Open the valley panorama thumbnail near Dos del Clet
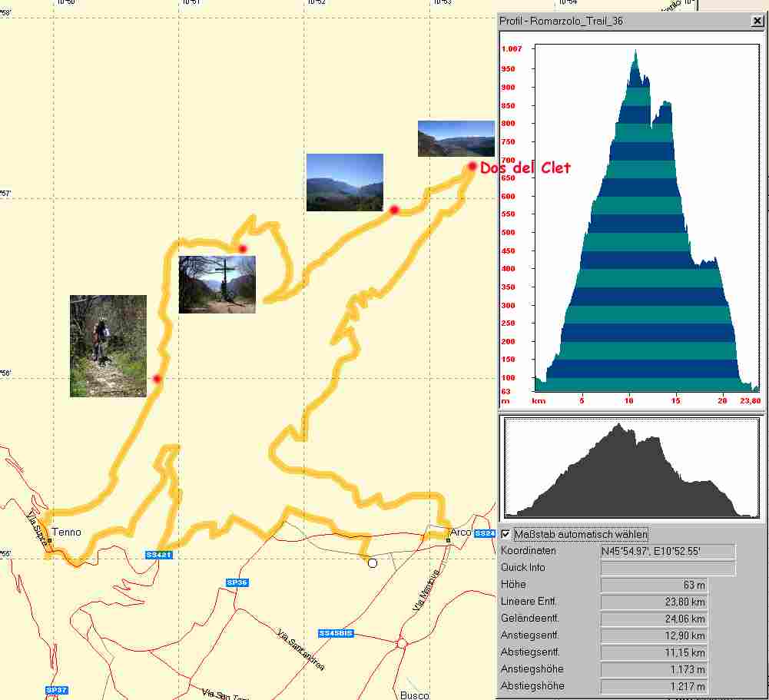The width and height of the screenshot is (769, 700). [456, 138]
